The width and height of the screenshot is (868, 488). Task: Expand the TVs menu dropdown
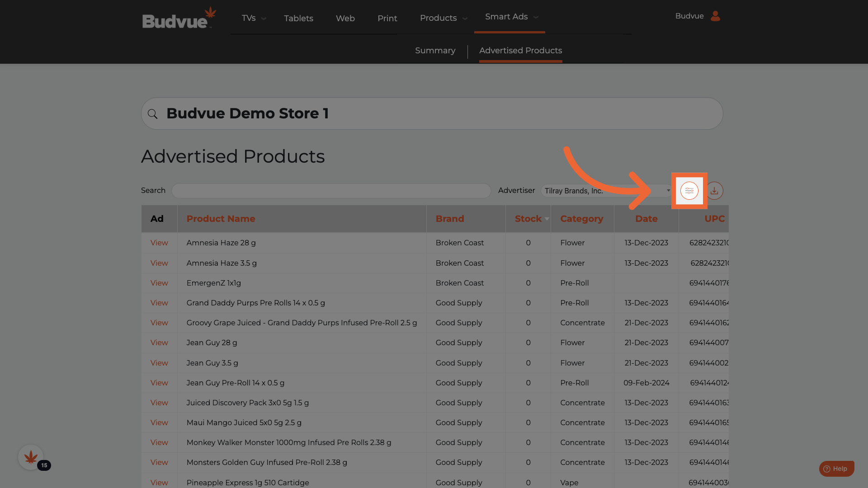click(264, 19)
